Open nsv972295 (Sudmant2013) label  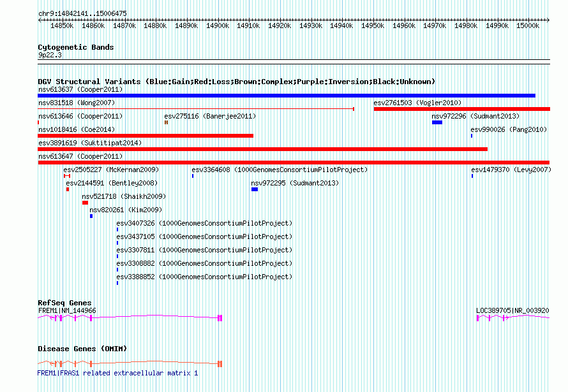(295, 183)
